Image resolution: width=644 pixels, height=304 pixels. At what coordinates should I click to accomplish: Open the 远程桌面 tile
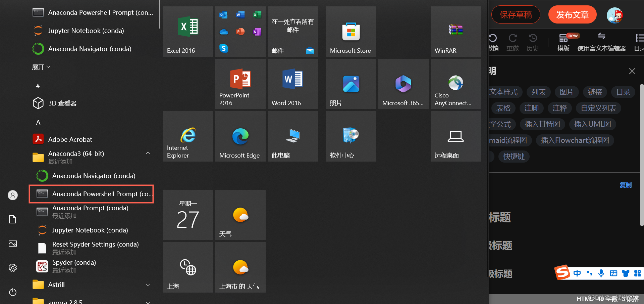(x=456, y=136)
